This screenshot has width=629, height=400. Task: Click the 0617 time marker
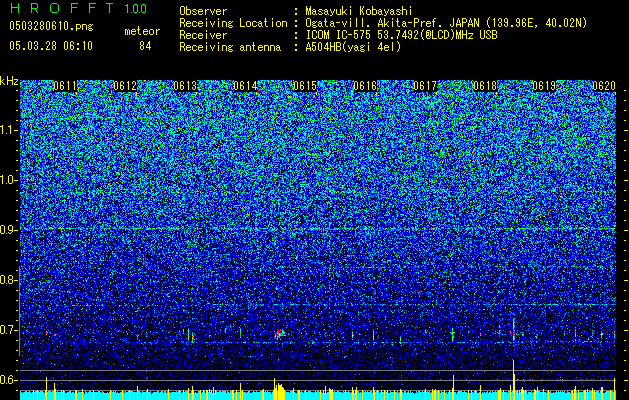coord(425,86)
